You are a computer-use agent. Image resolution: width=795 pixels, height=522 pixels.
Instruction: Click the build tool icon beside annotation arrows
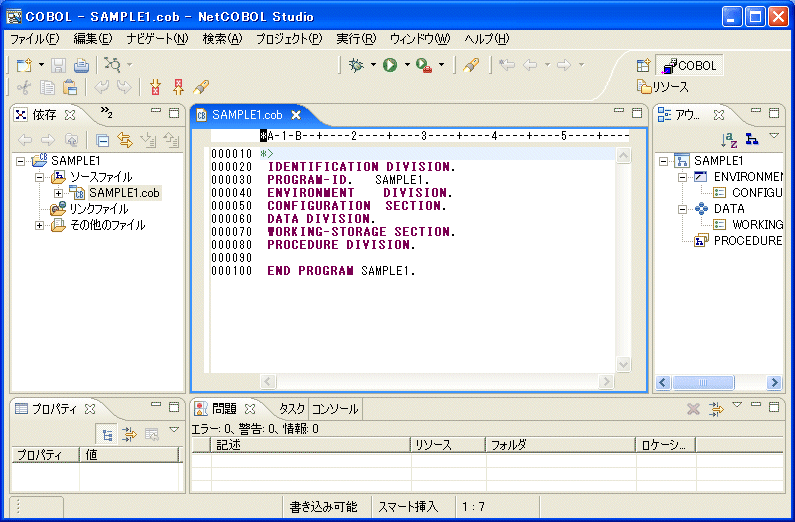[x=201, y=87]
